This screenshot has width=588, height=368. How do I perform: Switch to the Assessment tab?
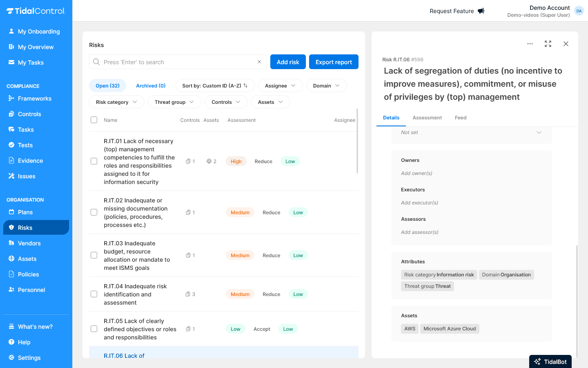[x=427, y=118]
